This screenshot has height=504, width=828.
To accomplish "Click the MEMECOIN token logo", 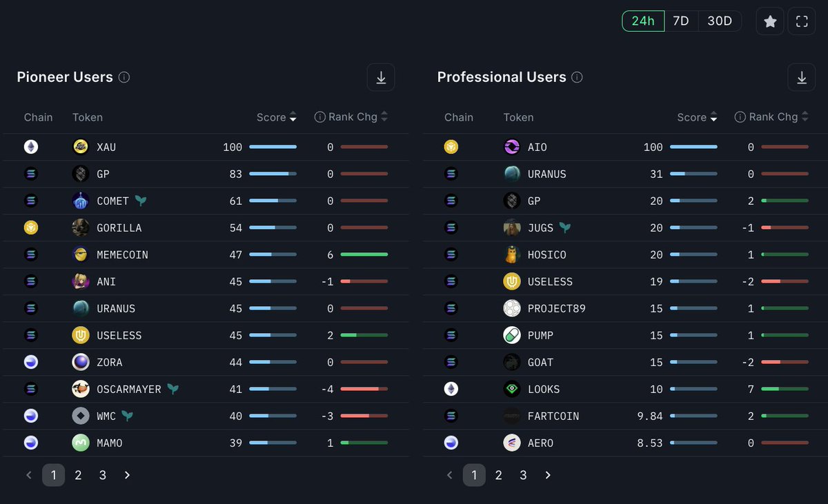I will [x=81, y=254].
